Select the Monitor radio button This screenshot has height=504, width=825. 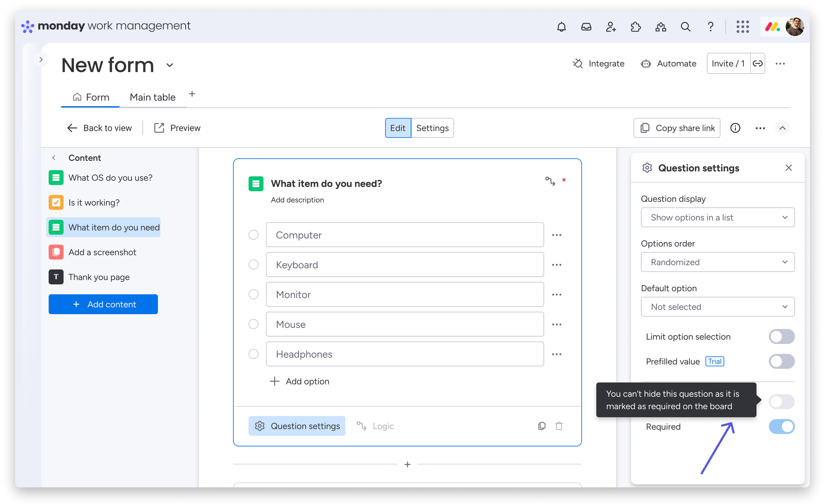[x=254, y=294]
